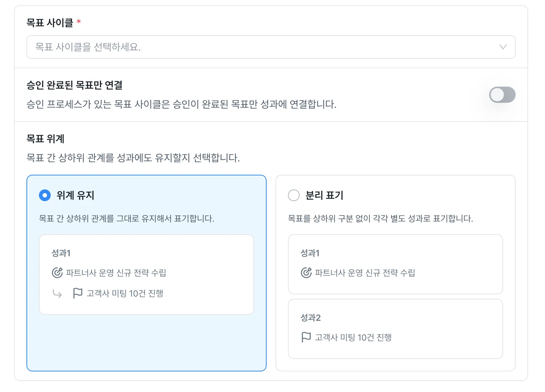This screenshot has height=392, width=545.
Task: Click the 목표 위계 section heading
Action: click(x=46, y=139)
